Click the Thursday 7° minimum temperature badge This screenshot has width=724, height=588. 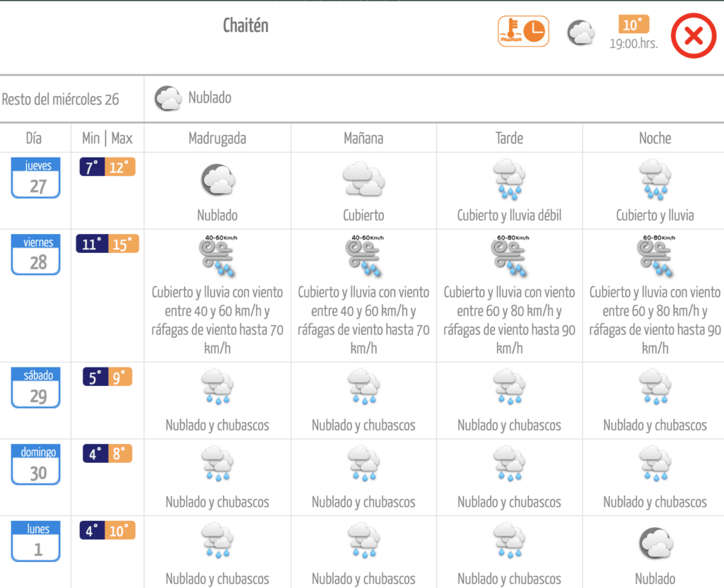pyautogui.click(x=92, y=167)
